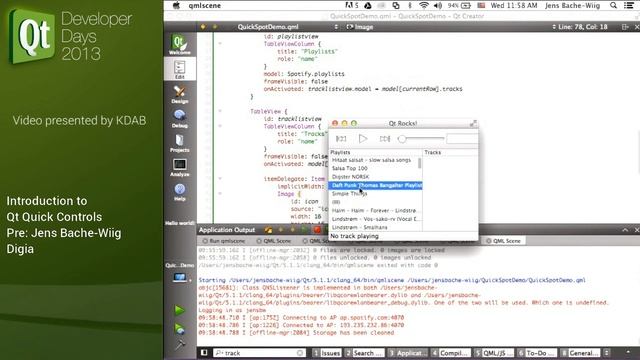Click the red Stop button in Application Output

click(x=317, y=230)
